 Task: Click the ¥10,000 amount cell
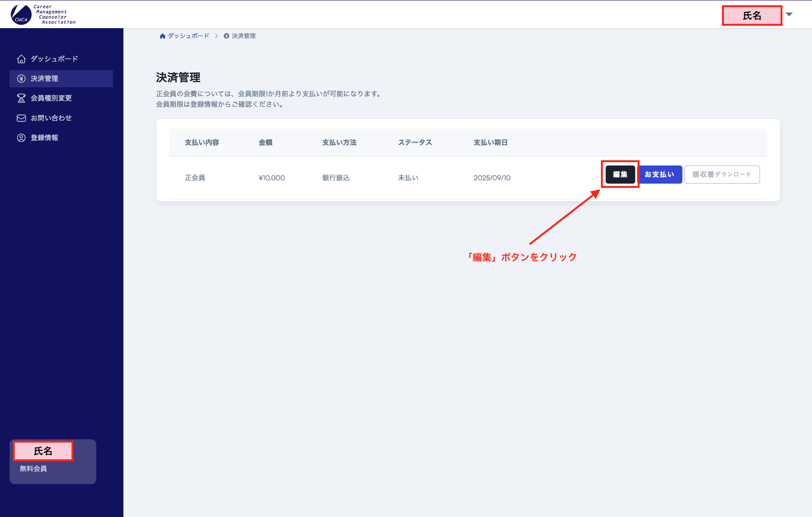(272, 178)
